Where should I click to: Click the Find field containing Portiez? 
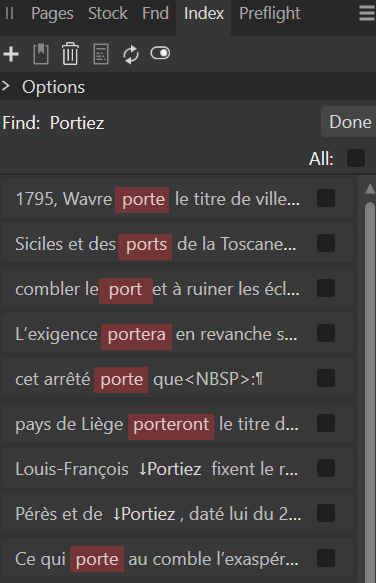[77, 123]
